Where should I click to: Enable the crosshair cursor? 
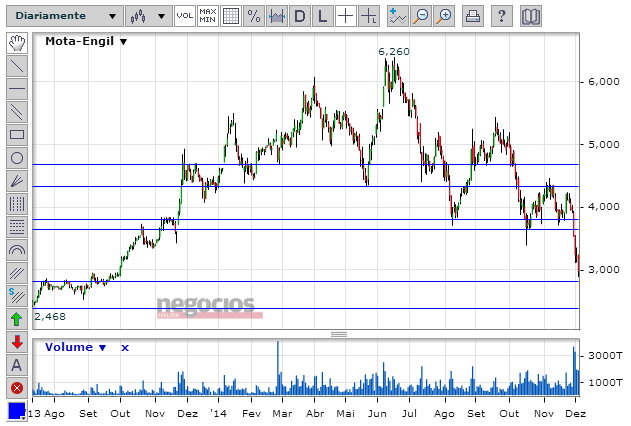tap(346, 16)
